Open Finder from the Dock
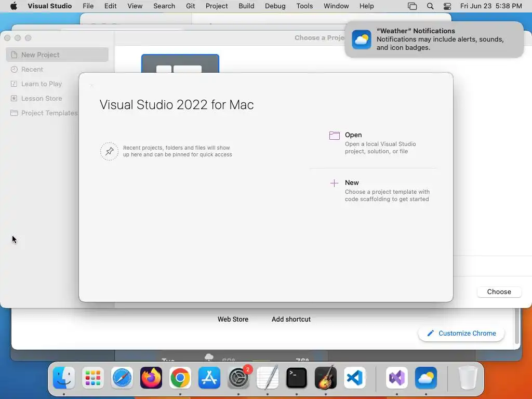Screen dimensions: 532x399 tap(64, 378)
